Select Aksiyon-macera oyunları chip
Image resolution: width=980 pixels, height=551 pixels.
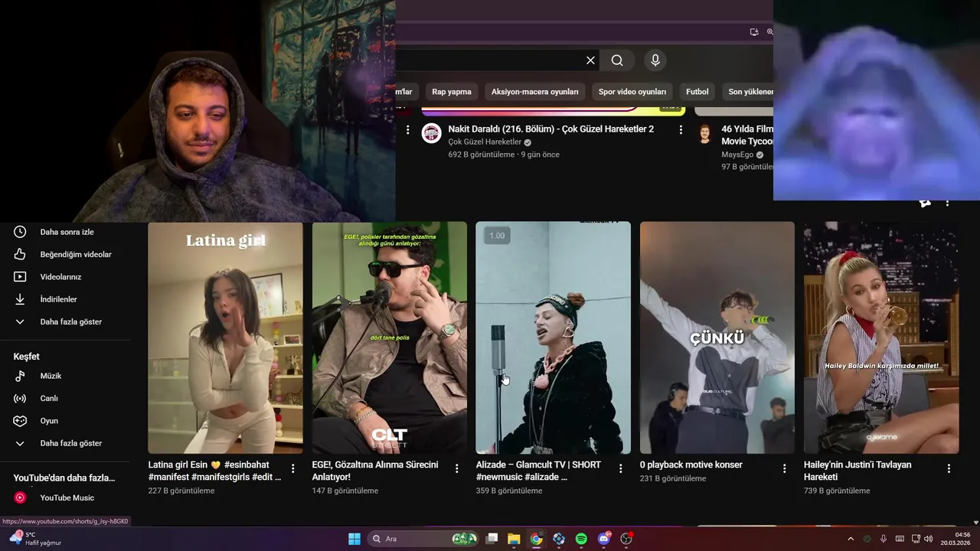click(x=535, y=92)
